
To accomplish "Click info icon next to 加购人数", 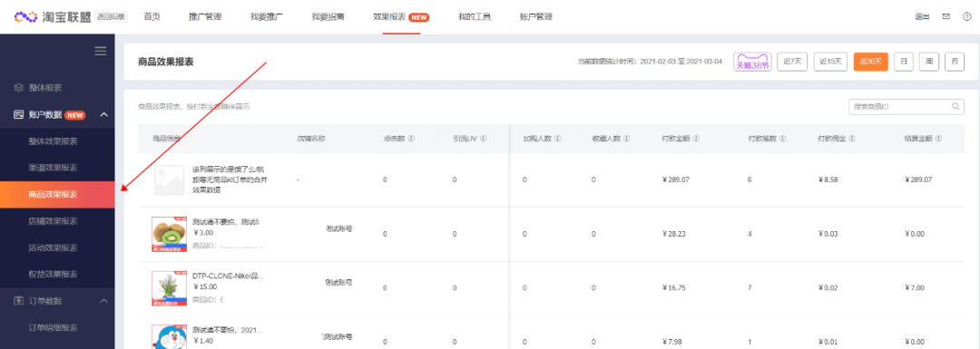I will tap(557, 139).
